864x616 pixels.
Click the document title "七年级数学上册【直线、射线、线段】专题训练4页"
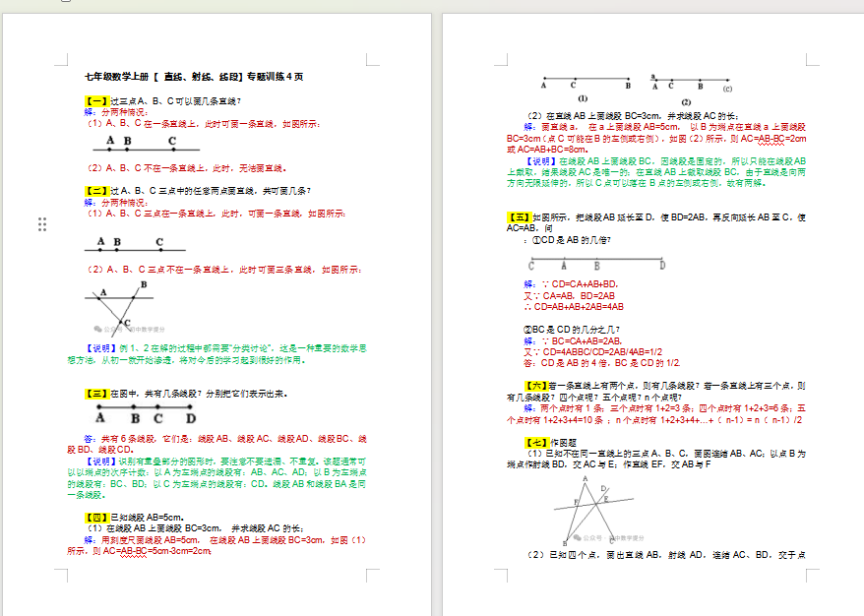pos(194,77)
